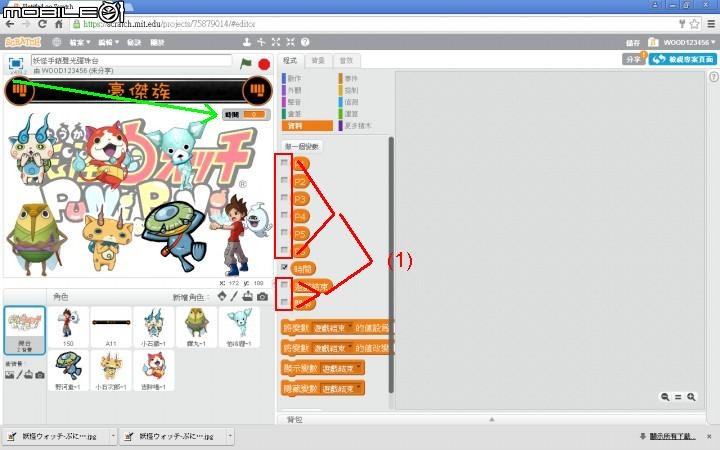Choose a new sprite from the library

[x=222, y=296]
